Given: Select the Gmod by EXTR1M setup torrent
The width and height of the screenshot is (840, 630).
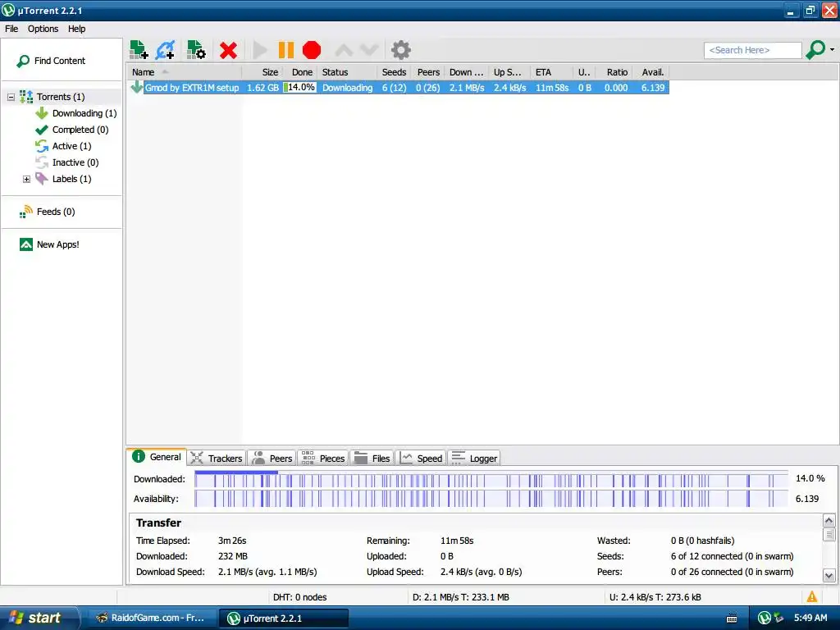Looking at the screenshot, I should pos(192,87).
